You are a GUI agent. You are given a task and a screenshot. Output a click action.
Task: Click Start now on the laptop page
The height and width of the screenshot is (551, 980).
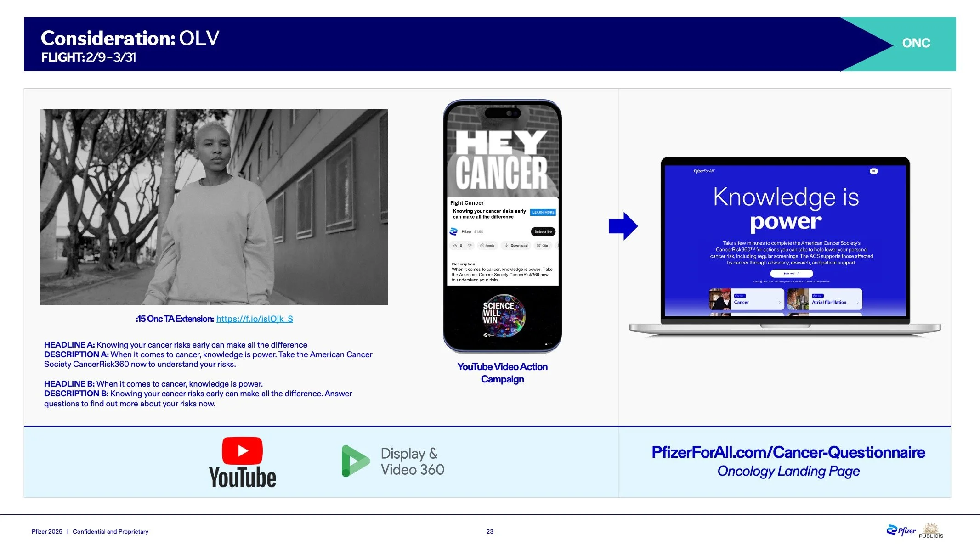[x=791, y=273]
